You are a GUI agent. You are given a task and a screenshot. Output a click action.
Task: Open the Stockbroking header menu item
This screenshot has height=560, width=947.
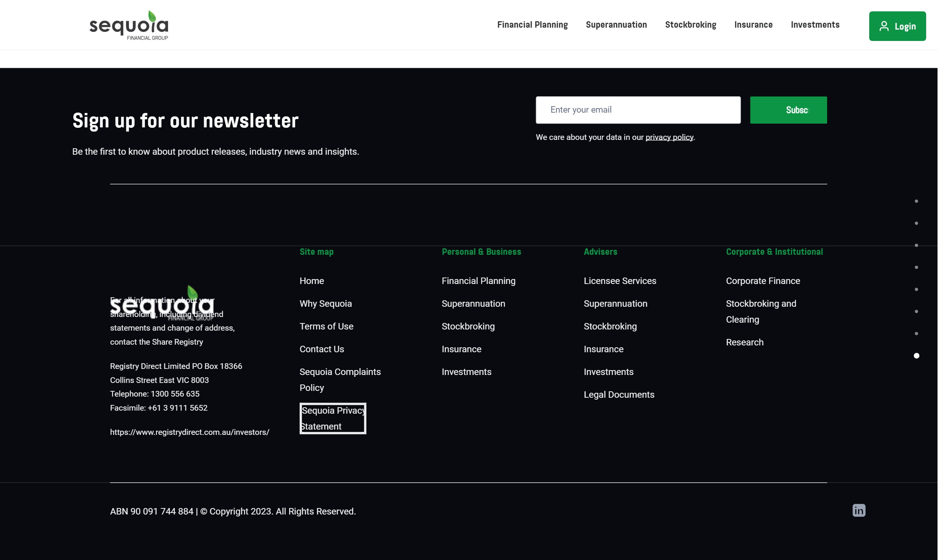point(690,25)
